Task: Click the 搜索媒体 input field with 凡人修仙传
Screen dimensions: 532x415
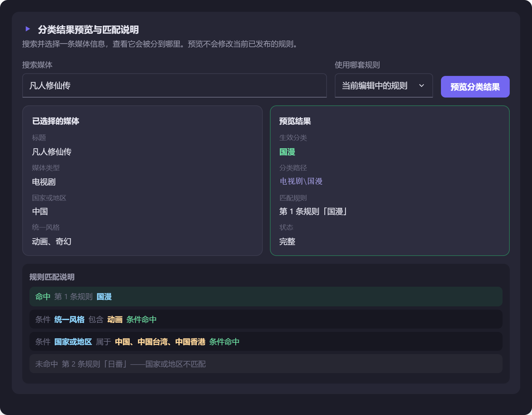Action: tap(175, 85)
